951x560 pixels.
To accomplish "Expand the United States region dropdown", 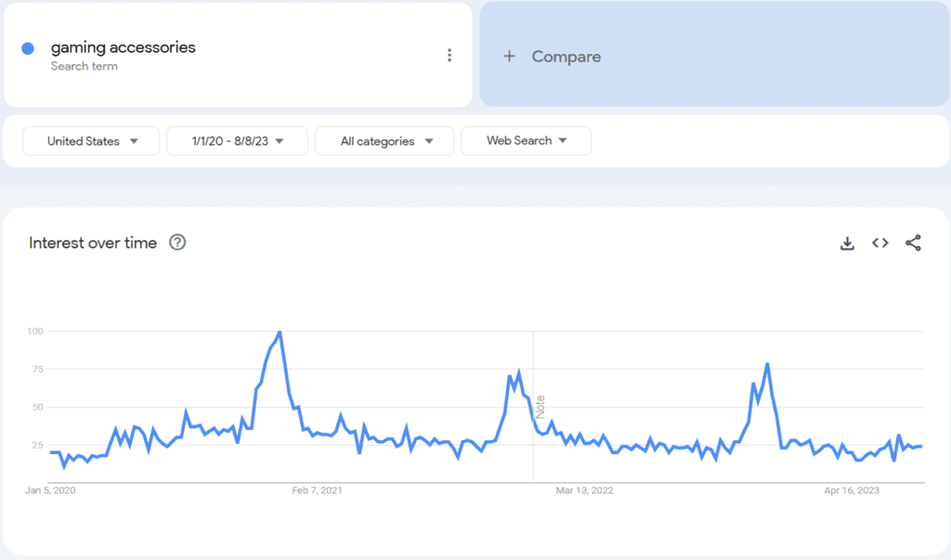I will pos(92,141).
